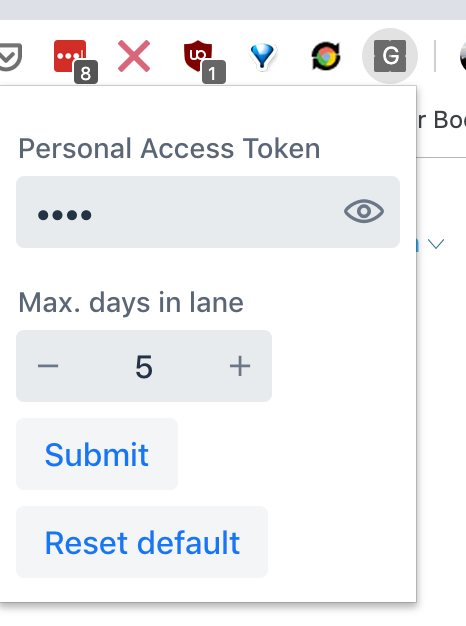Focus the Personal Access Token field
Viewport: 466px width, 626px height.
(208, 212)
